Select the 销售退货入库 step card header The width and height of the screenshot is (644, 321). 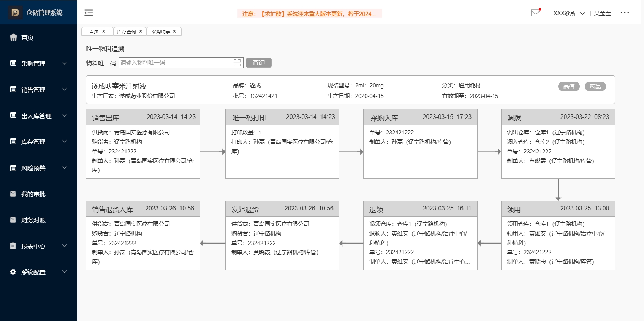143,209
